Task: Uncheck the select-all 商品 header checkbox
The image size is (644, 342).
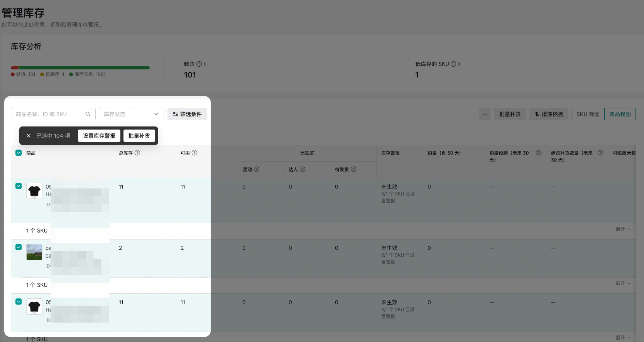Action: pyautogui.click(x=19, y=153)
